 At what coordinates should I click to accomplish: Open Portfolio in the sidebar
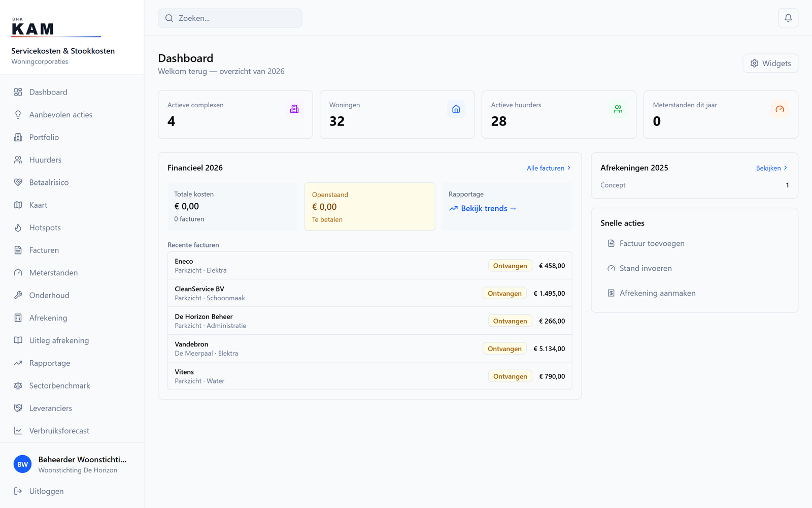(72, 137)
